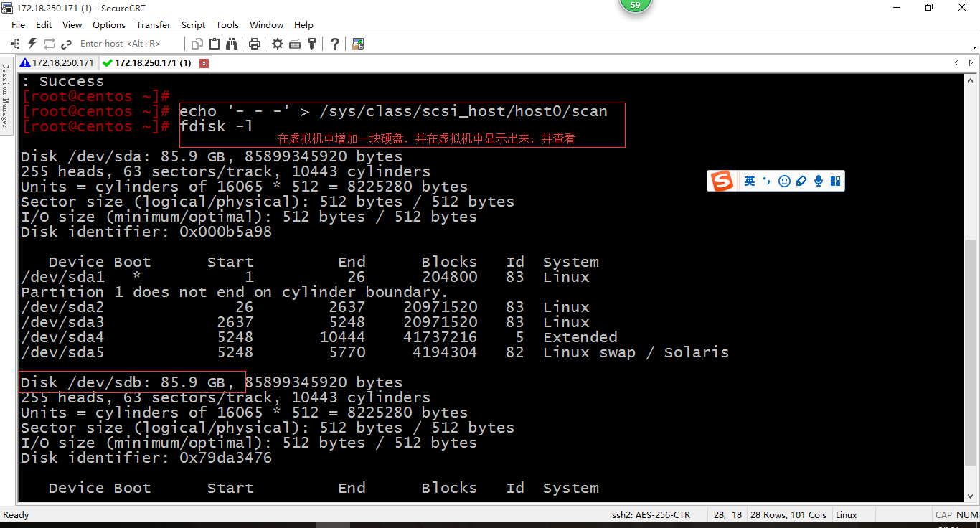Click the Paste clipboard icon
980x528 pixels.
[x=215, y=44]
